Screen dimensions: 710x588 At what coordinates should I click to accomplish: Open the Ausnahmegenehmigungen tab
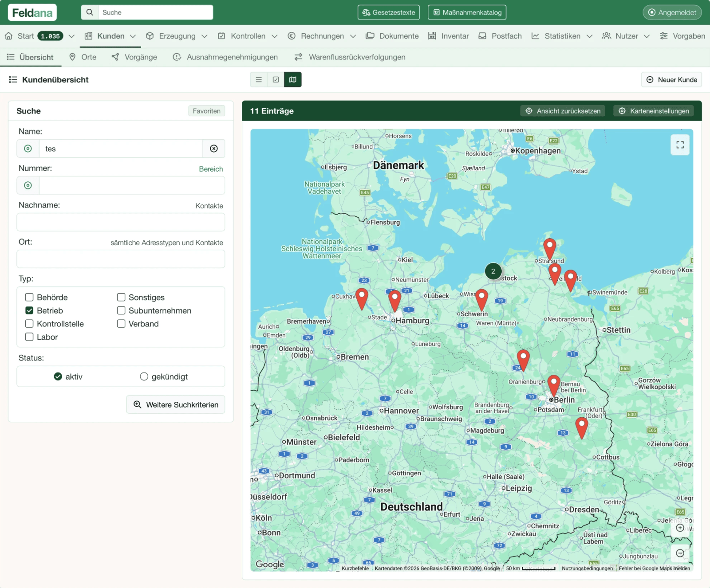click(225, 57)
